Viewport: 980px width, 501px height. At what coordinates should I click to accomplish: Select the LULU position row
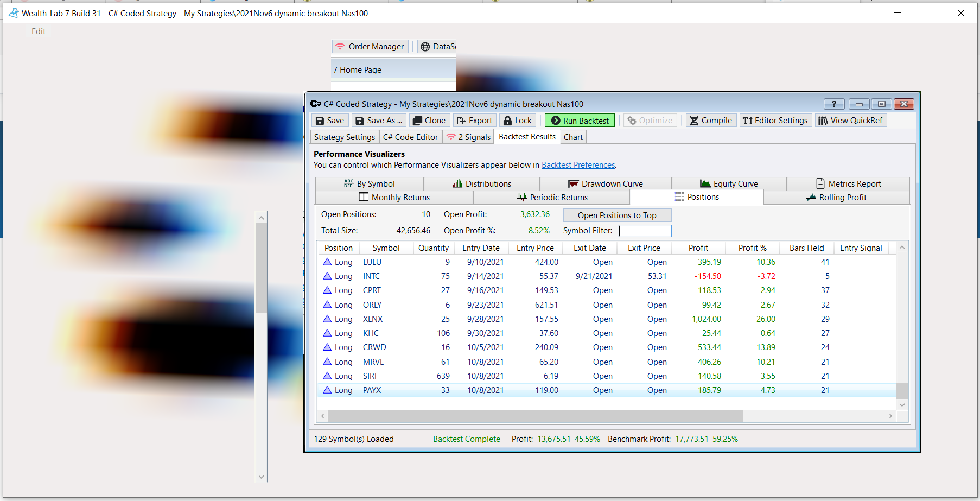pos(607,262)
